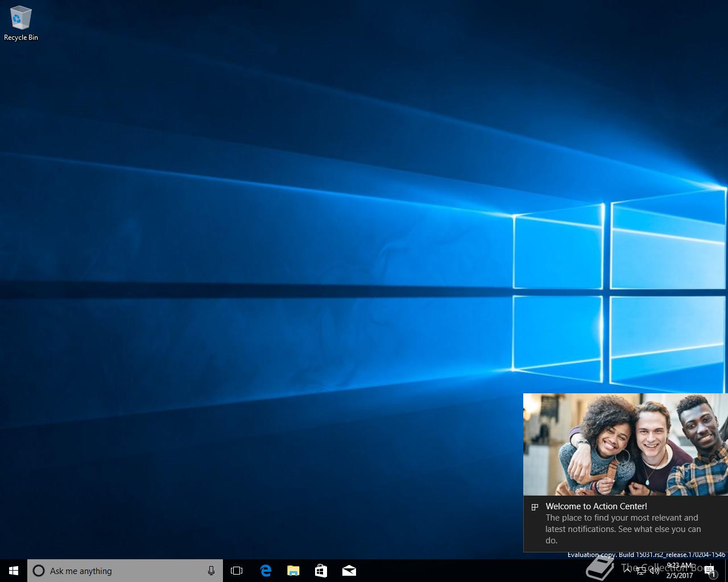
Task: Click the network status tray icon
Action: [x=641, y=571]
